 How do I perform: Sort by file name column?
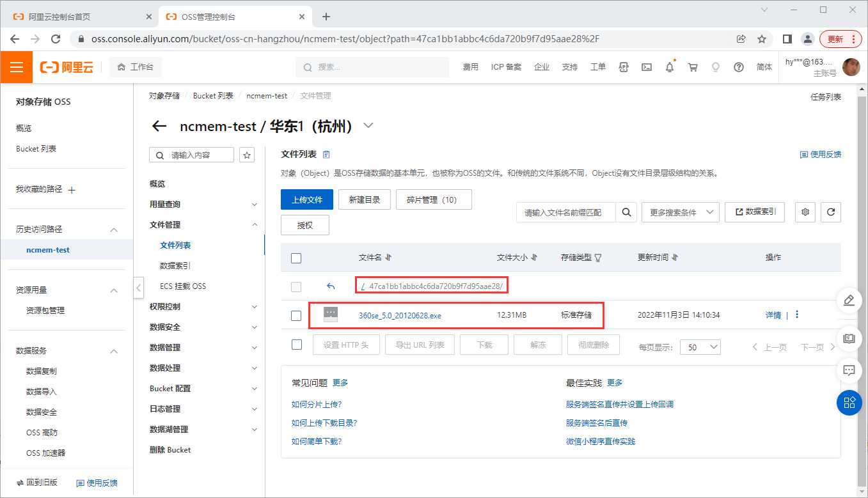pos(388,258)
